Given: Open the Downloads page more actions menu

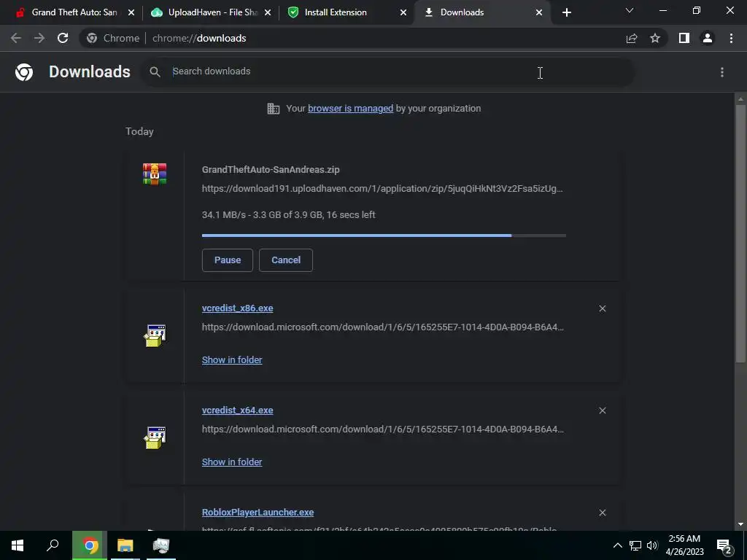Looking at the screenshot, I should coord(722,72).
